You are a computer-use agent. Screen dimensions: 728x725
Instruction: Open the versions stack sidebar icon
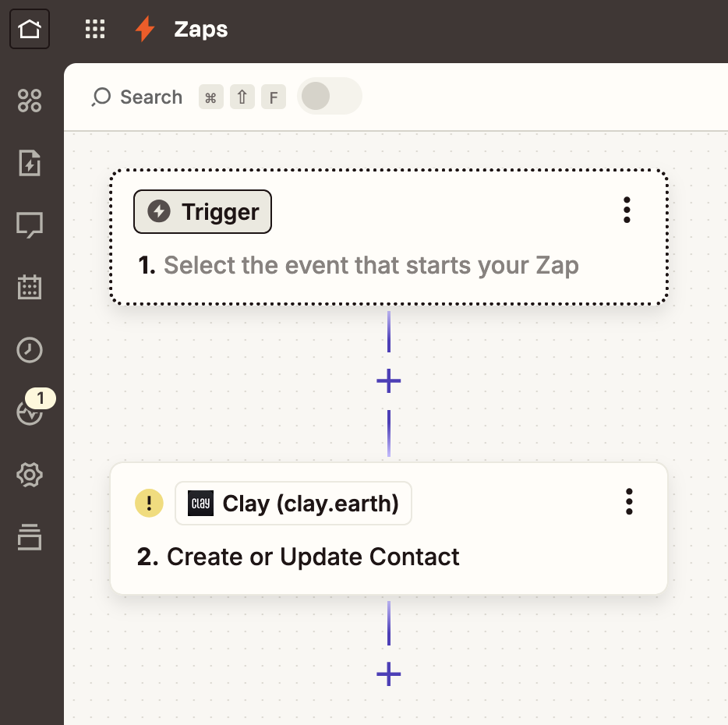(30, 537)
